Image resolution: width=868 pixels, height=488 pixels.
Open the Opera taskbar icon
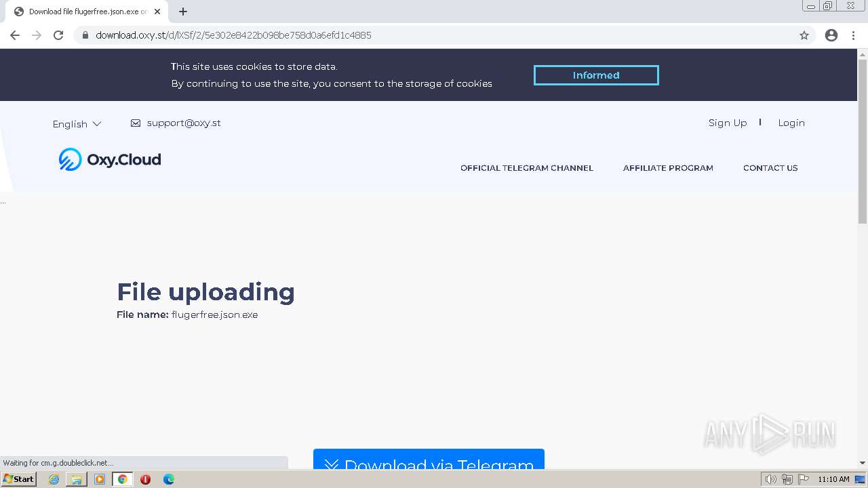click(145, 479)
